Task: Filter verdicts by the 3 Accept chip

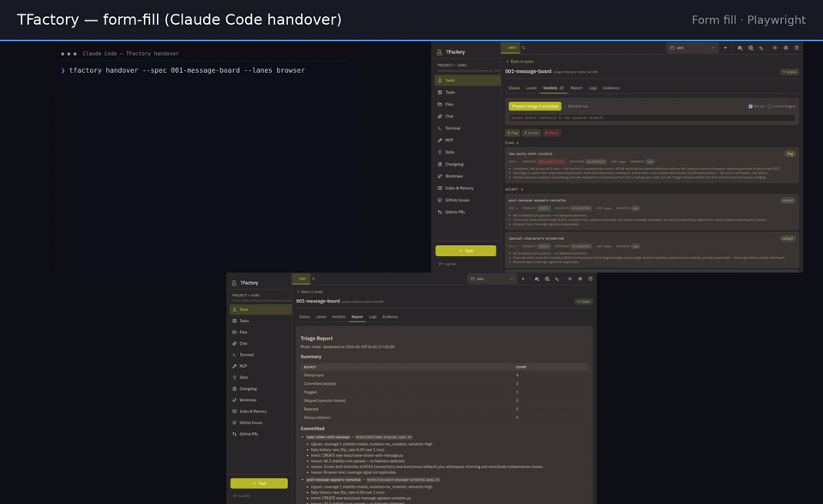Action: pos(532,133)
